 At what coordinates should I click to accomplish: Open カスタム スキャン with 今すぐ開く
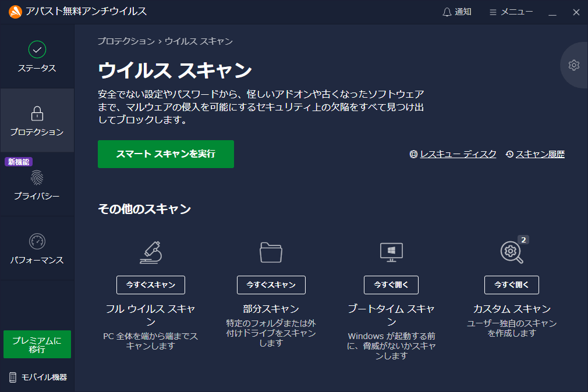(x=512, y=285)
